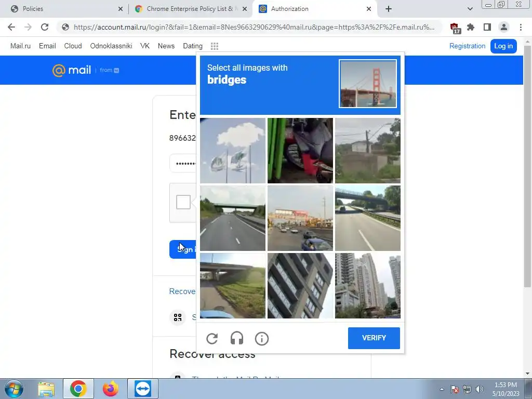Close the Authorization tab
The image size is (532, 399).
[369, 9]
